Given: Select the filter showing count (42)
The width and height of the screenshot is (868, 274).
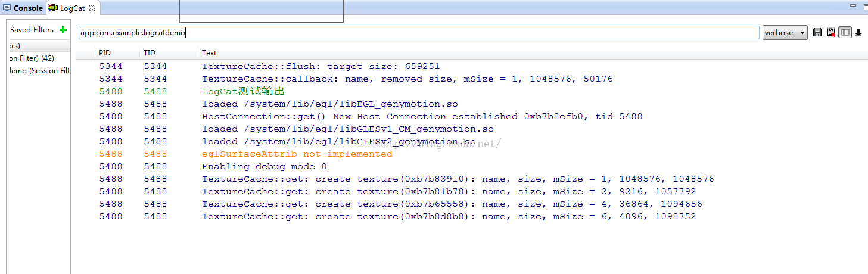Looking at the screenshot, I should 32,58.
